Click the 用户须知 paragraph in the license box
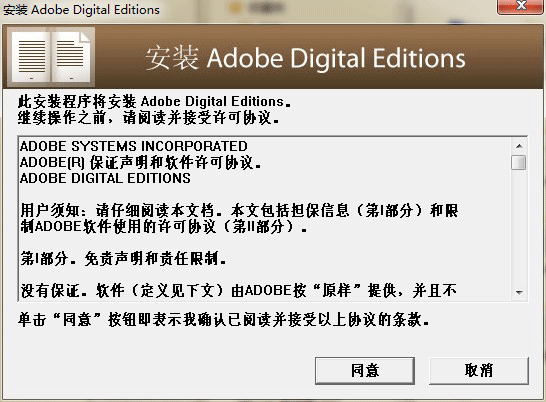 [x=239, y=218]
